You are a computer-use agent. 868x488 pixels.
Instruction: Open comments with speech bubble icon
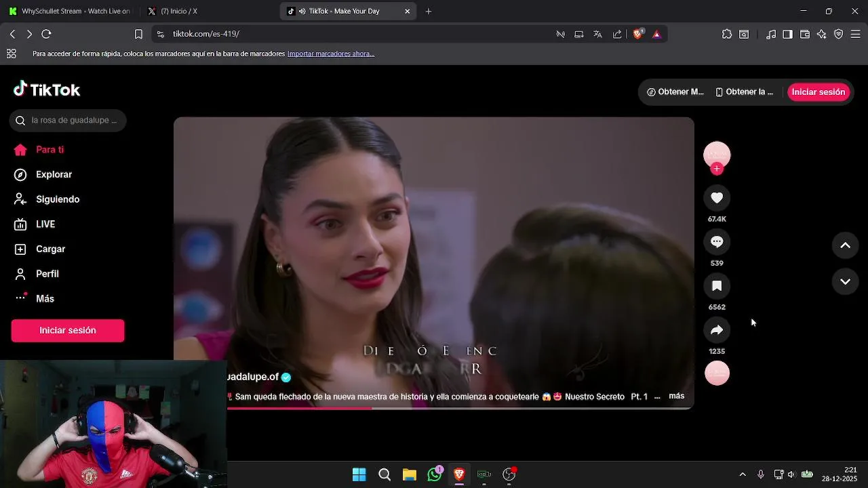click(717, 242)
